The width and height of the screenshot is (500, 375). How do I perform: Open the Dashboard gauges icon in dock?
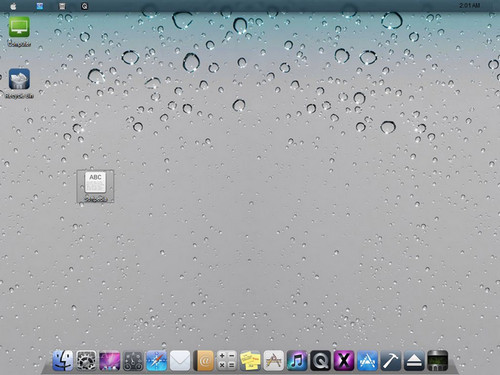pyautogui.click(x=133, y=360)
